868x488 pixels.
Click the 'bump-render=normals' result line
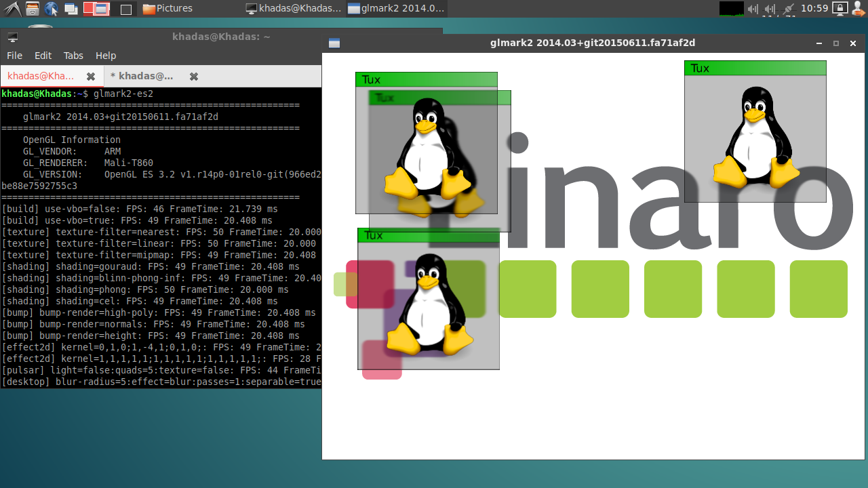[153, 324]
